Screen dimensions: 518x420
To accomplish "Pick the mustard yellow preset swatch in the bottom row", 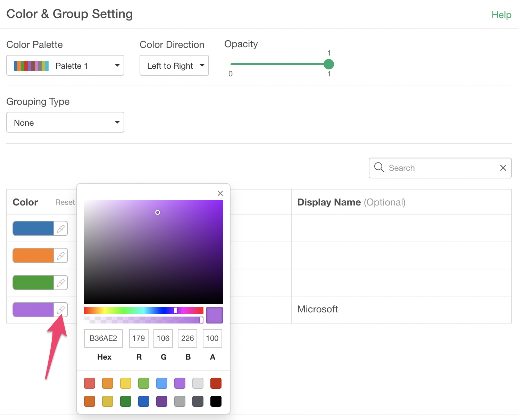I will click(x=108, y=401).
